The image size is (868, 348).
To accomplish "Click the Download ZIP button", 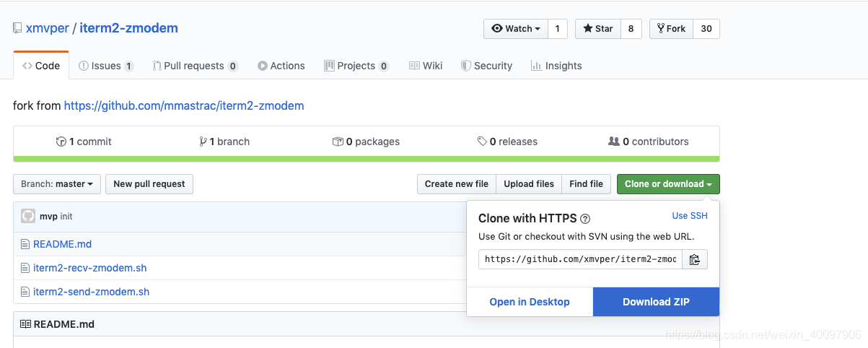I will tap(657, 302).
